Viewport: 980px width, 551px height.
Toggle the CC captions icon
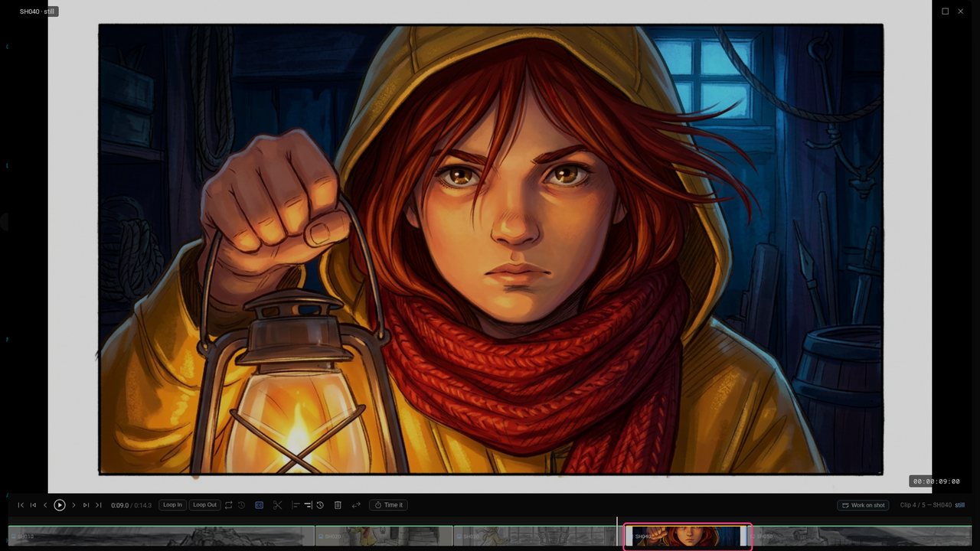coord(259,505)
